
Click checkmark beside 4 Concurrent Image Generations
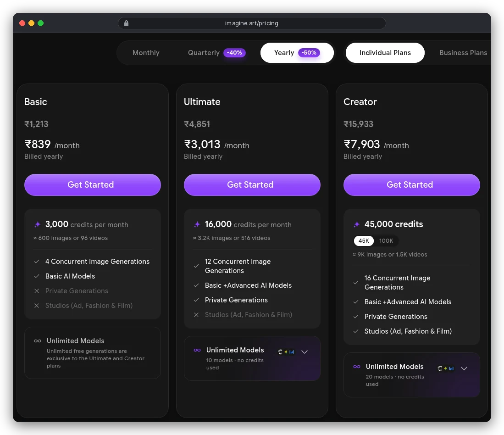37,262
